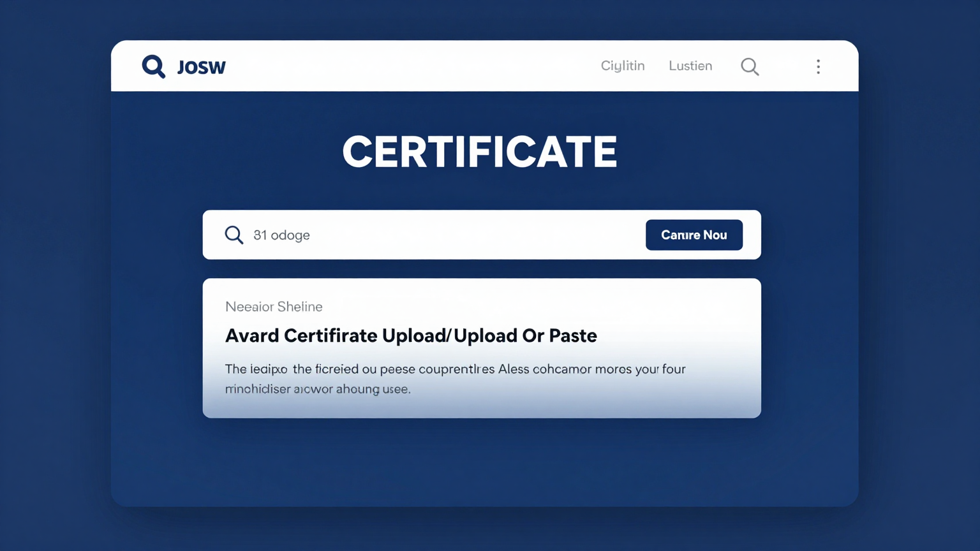Click the CERTIFICATE page heading
Viewport: 980px width, 551px height.
click(x=480, y=152)
